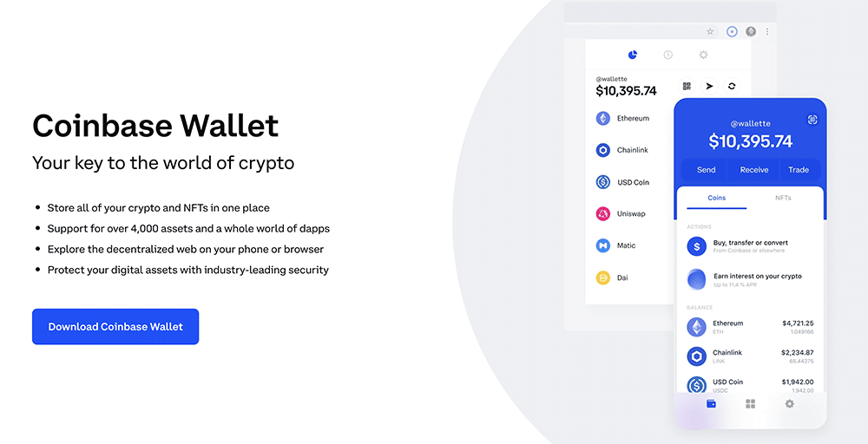Open the browser three-dot menu
This screenshot has height=444, width=868.
(766, 31)
